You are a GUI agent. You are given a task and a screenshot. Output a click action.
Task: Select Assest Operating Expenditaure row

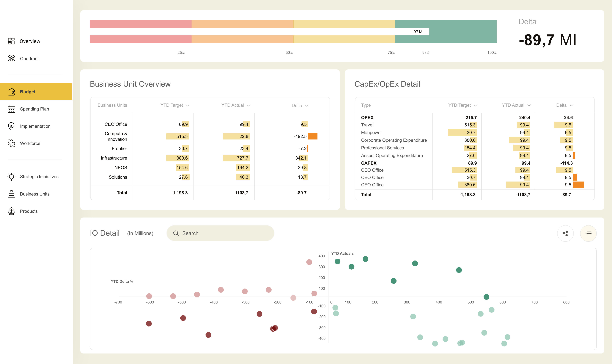coord(474,156)
